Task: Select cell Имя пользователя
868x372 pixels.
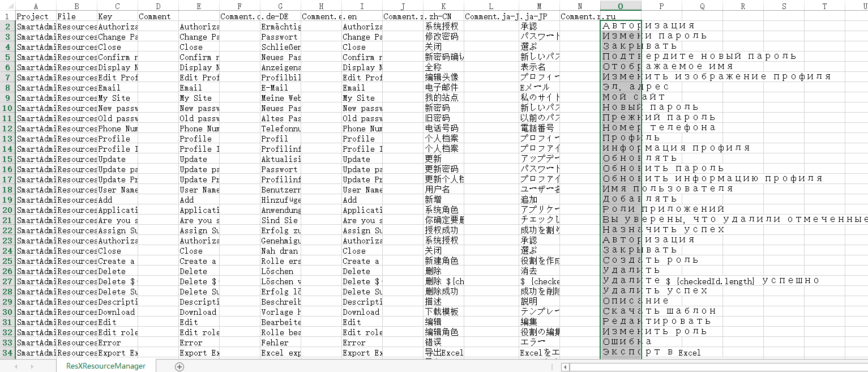Action: click(x=621, y=189)
